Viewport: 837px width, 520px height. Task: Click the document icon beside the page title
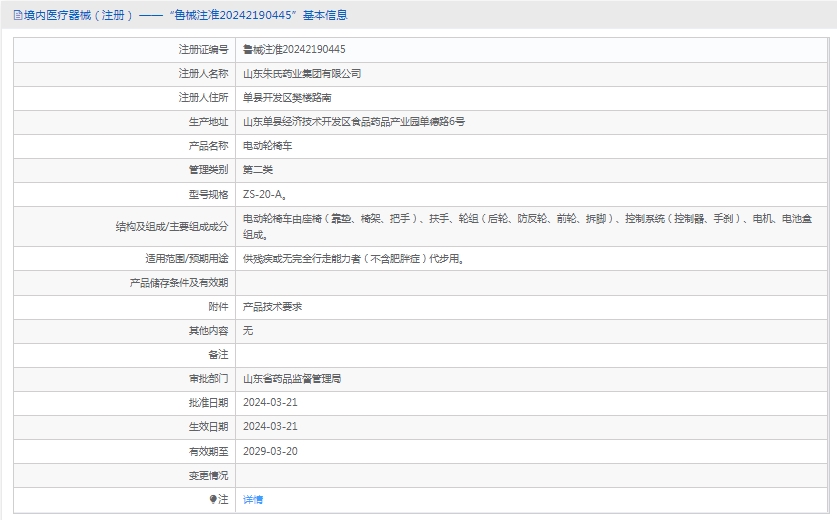19,15
